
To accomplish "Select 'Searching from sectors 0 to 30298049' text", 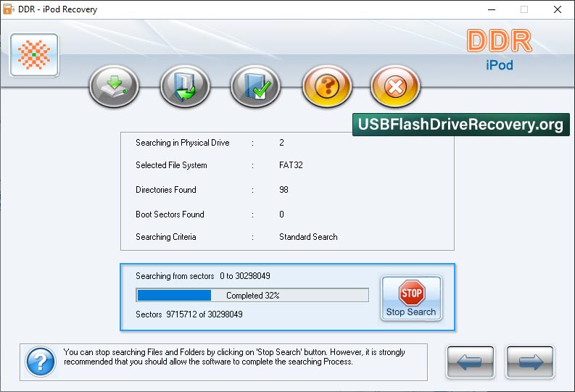I will click(x=203, y=276).
